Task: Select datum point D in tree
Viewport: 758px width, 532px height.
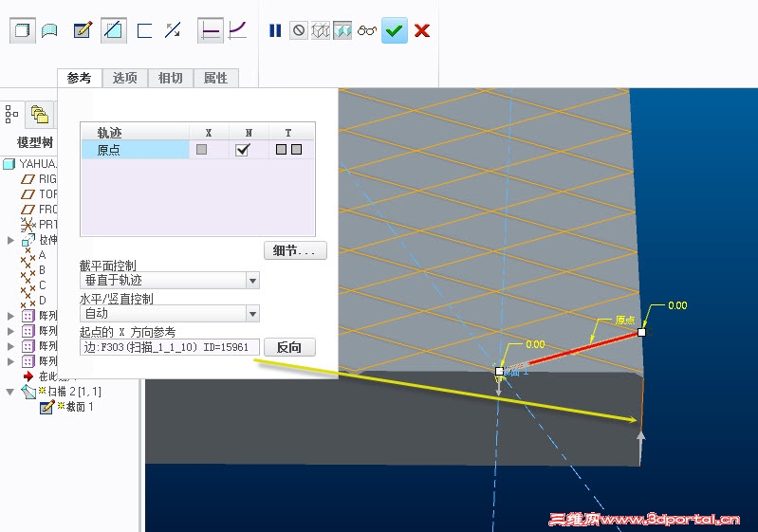Action: (34, 301)
